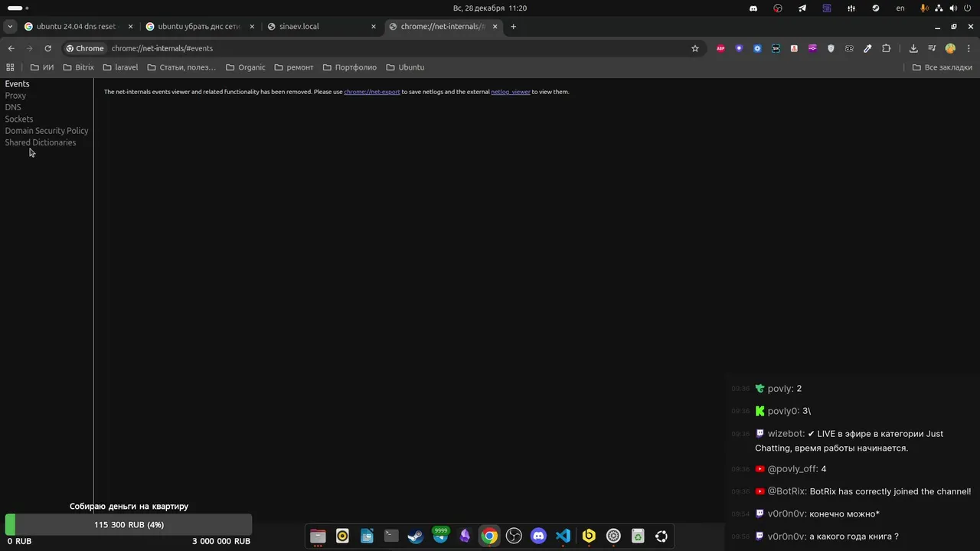Open the DNS section in sidebar

click(x=13, y=107)
